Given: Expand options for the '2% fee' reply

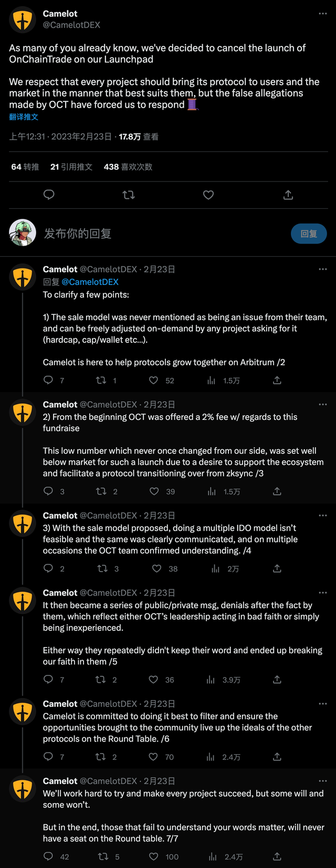Looking at the screenshot, I should pyautogui.click(x=322, y=405).
